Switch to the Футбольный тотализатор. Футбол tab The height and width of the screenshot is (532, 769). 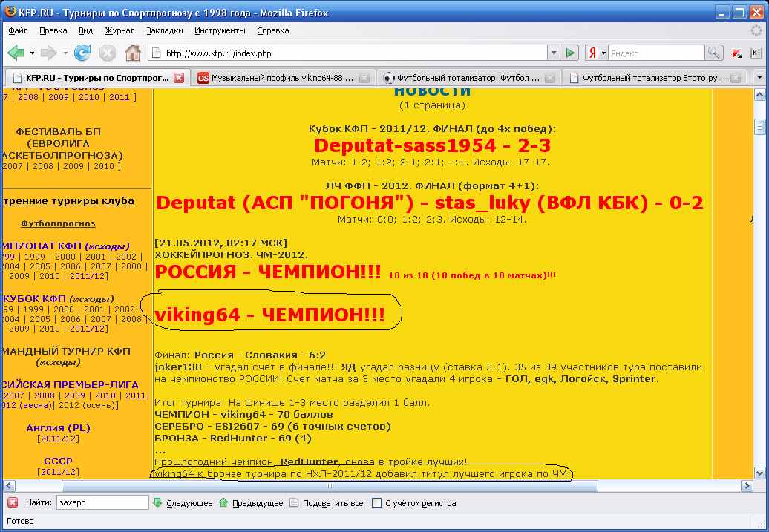[x=468, y=78]
